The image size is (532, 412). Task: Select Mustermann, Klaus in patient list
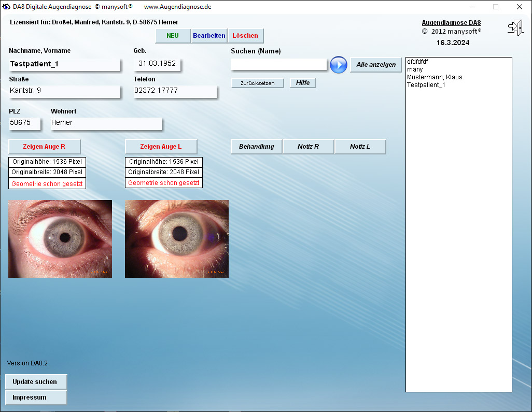tap(435, 77)
